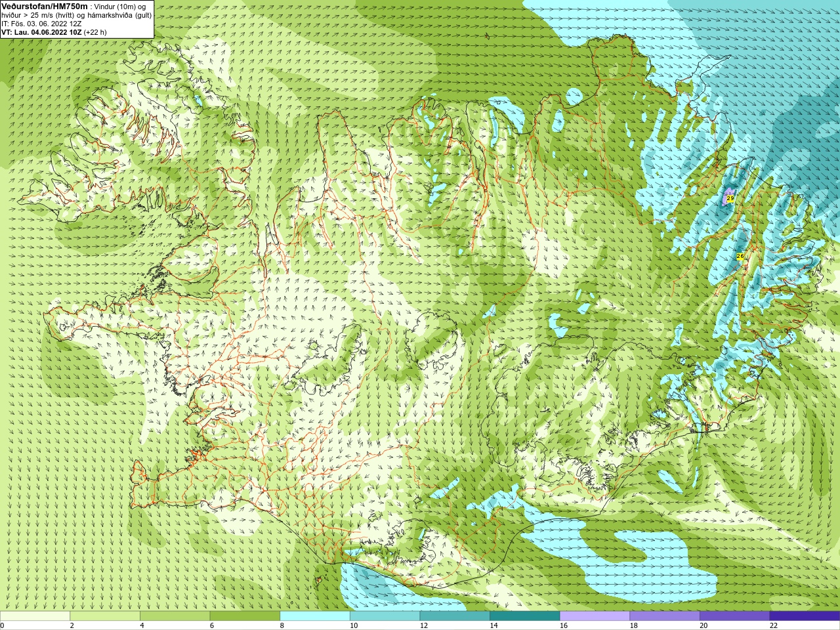Click the 'Vindur (10m) og' label
The image size is (840, 630).
pyautogui.click(x=120, y=7)
